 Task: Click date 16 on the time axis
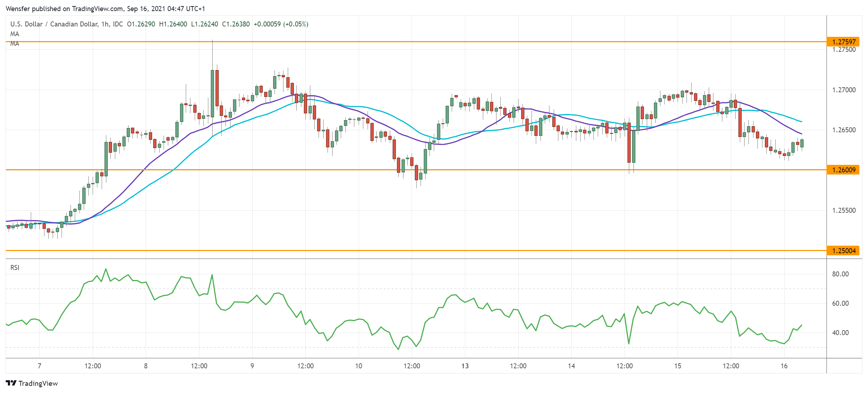pyautogui.click(x=784, y=366)
